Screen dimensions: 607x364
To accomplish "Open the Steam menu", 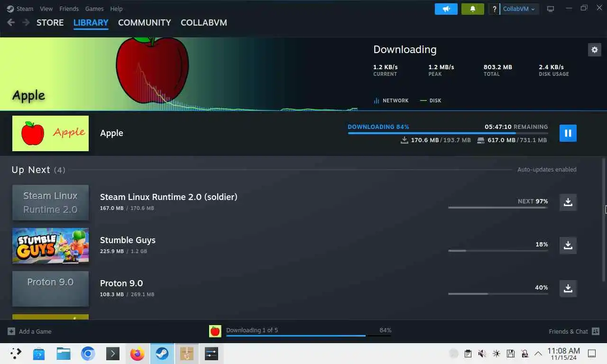I will (x=20, y=9).
